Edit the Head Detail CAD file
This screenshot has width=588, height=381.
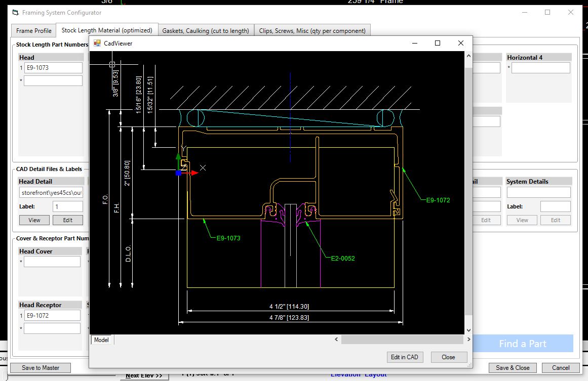click(67, 220)
